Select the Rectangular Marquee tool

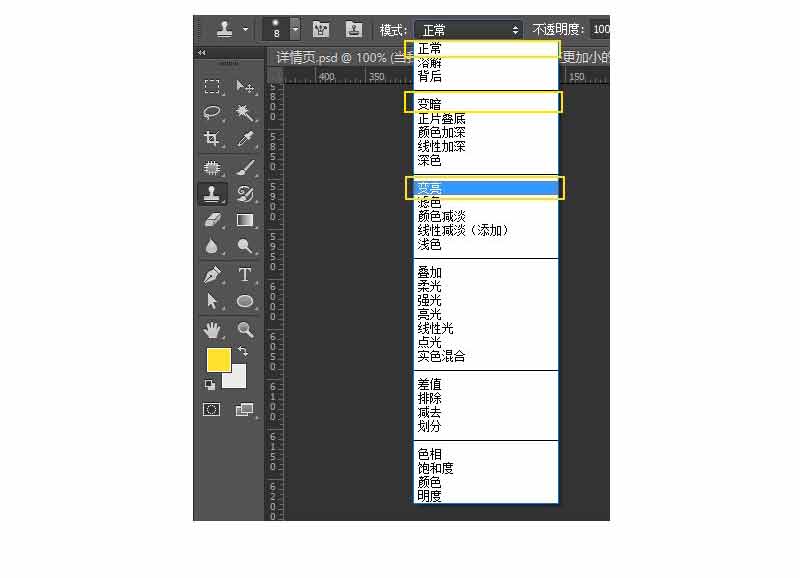click(212, 87)
